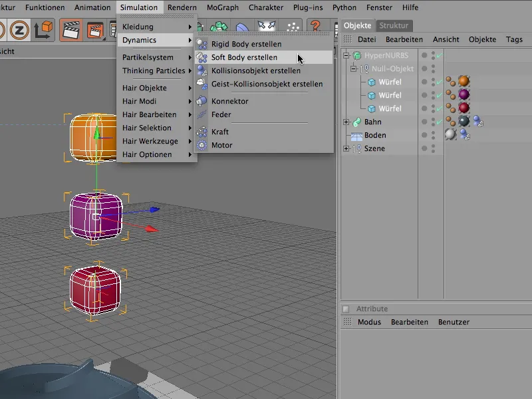Screen dimensions: 532x399
Task: Select the Phong tag on orange Würfel
Action: pos(451,81)
